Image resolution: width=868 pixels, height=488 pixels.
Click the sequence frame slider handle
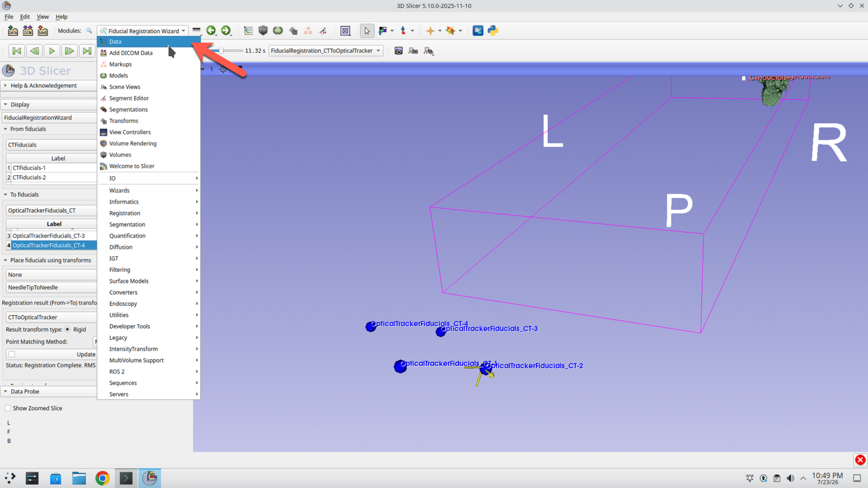click(x=221, y=51)
